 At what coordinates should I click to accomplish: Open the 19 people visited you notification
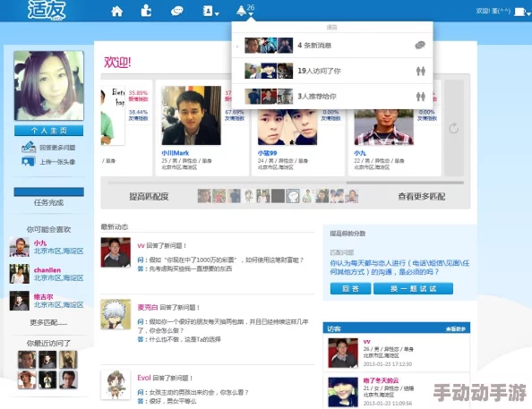332,71
